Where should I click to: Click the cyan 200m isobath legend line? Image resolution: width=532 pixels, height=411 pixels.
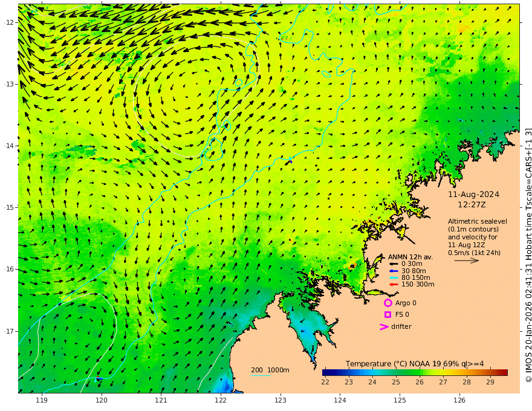261,376
